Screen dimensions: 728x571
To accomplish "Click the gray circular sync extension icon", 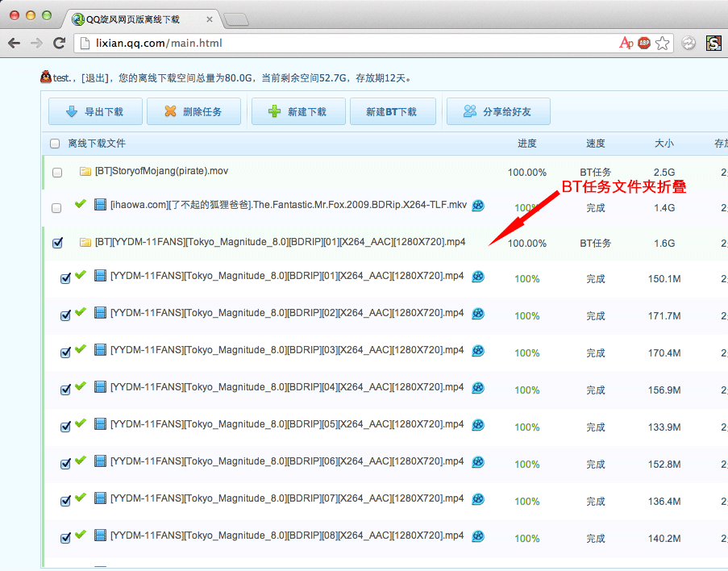I will pos(688,44).
